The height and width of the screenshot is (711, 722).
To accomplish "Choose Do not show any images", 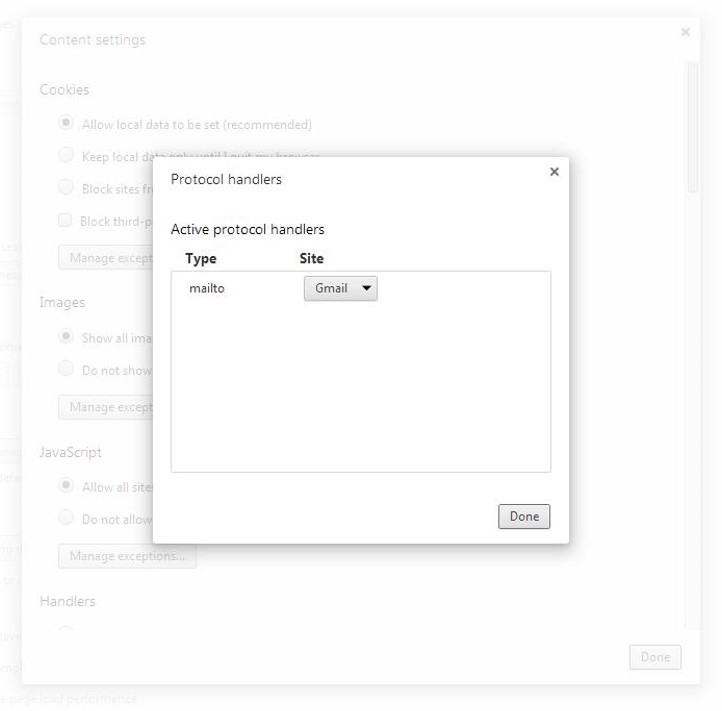I will click(x=66, y=369).
